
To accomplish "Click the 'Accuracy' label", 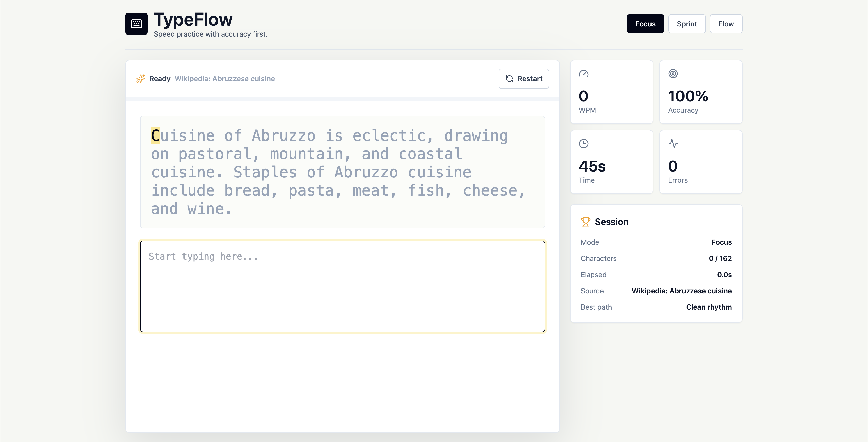I will [683, 110].
